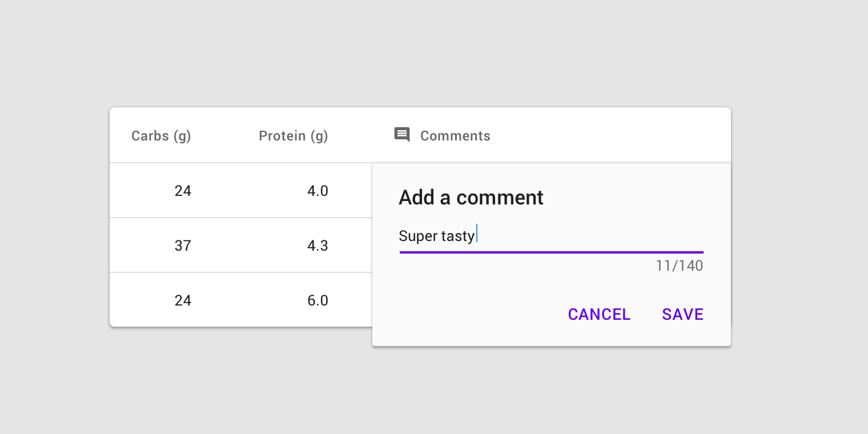This screenshot has width=868, height=434.
Task: Click the Carbs (g) column header
Action: tap(161, 136)
